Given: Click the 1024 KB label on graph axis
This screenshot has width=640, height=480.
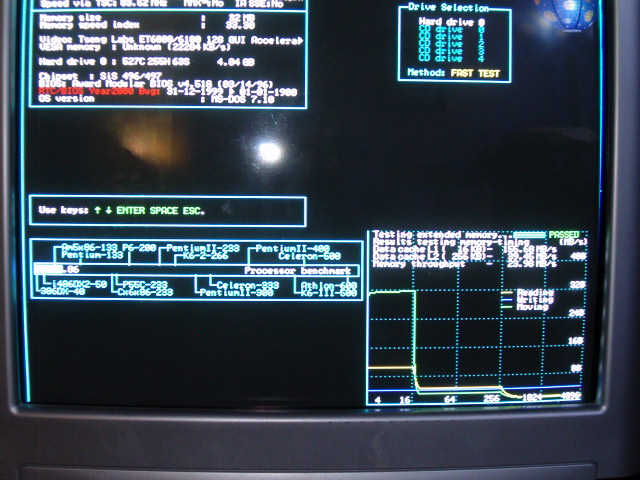Looking at the screenshot, I should coord(532,397).
